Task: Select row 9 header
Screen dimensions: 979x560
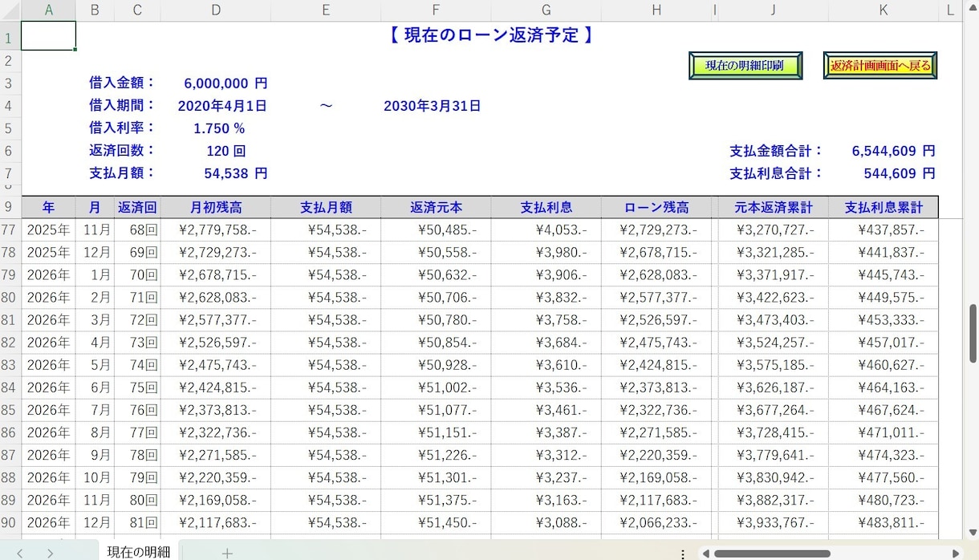Action: click(x=10, y=207)
